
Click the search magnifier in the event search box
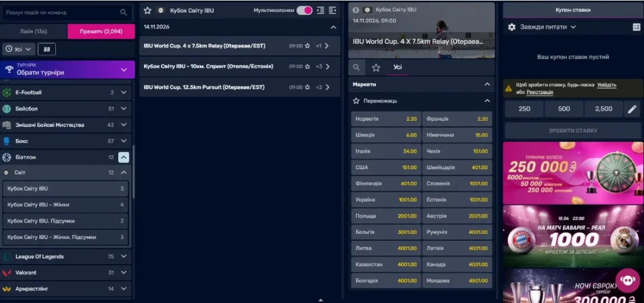pos(123,13)
